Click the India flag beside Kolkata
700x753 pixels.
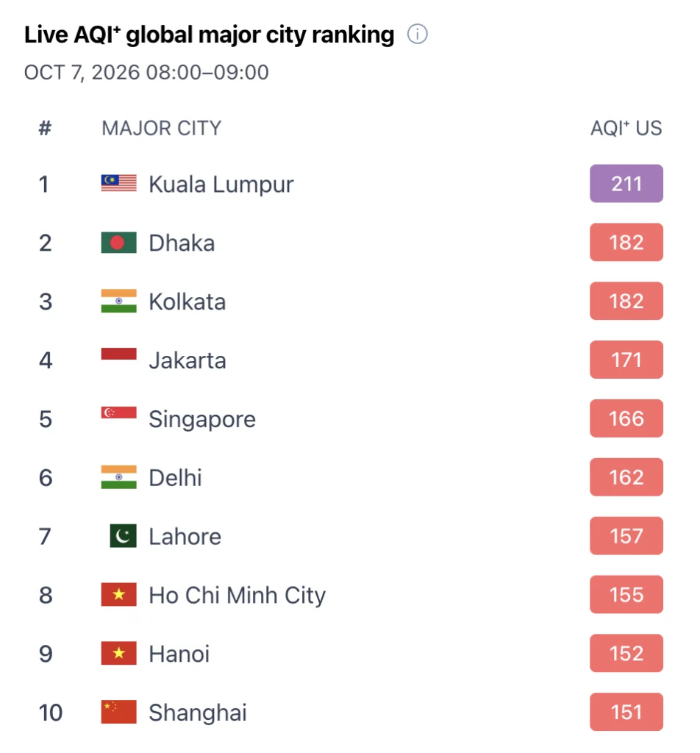[x=118, y=301]
